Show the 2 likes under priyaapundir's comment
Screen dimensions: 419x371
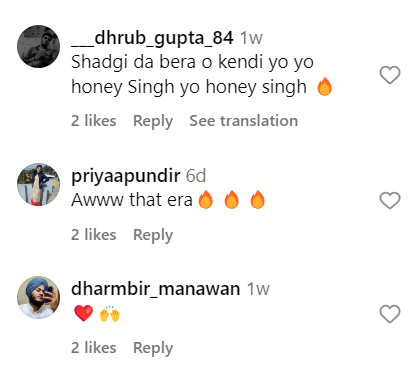(x=94, y=235)
